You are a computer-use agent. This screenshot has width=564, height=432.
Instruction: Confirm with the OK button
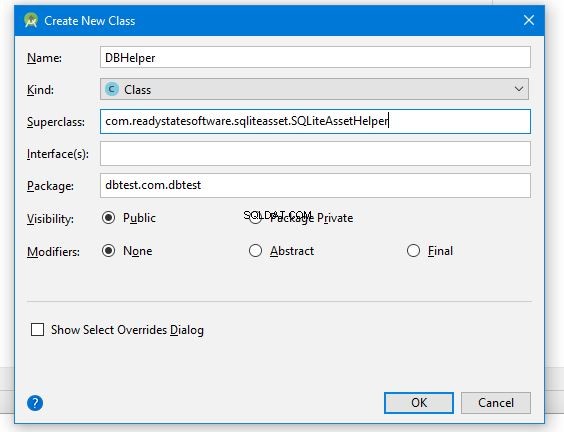tap(419, 403)
